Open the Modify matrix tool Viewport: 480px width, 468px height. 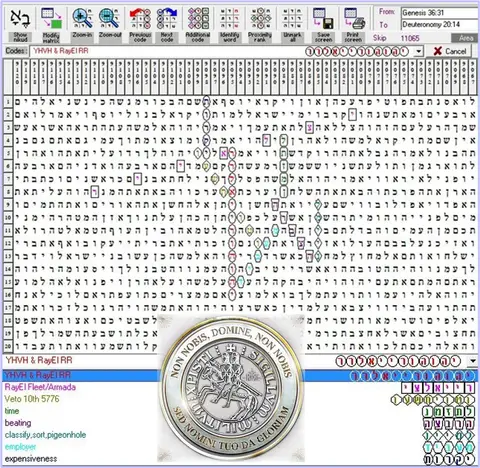[51, 18]
